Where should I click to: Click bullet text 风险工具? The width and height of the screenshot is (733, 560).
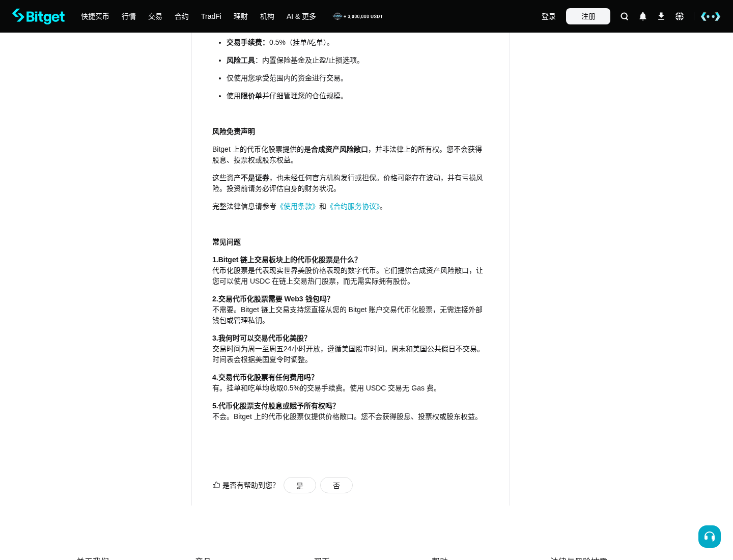pos(241,60)
